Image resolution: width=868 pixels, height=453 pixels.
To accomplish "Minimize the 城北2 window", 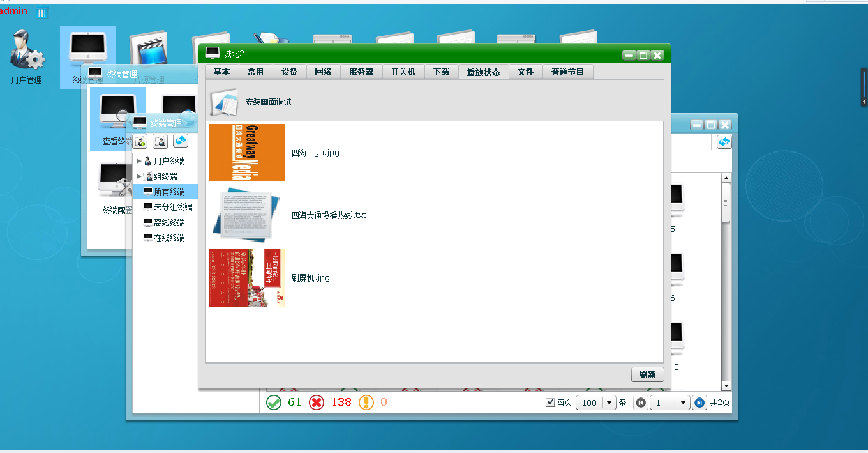I will [629, 55].
